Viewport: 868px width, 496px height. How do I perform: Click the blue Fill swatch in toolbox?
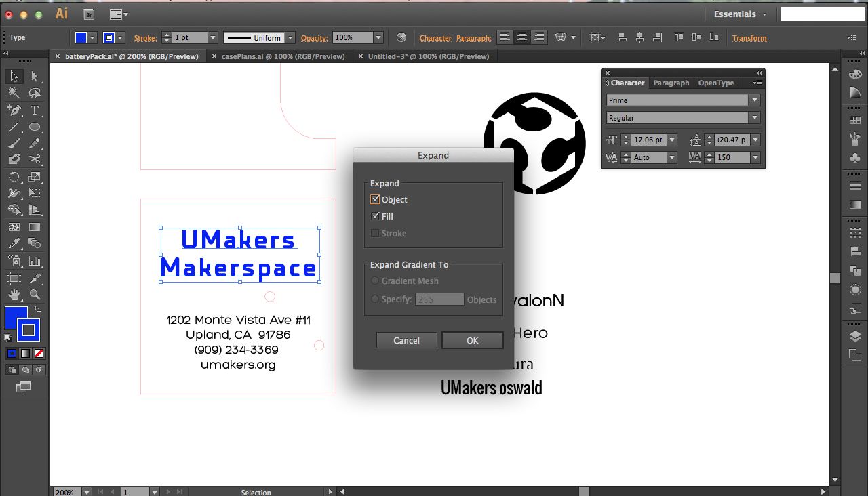point(14,316)
